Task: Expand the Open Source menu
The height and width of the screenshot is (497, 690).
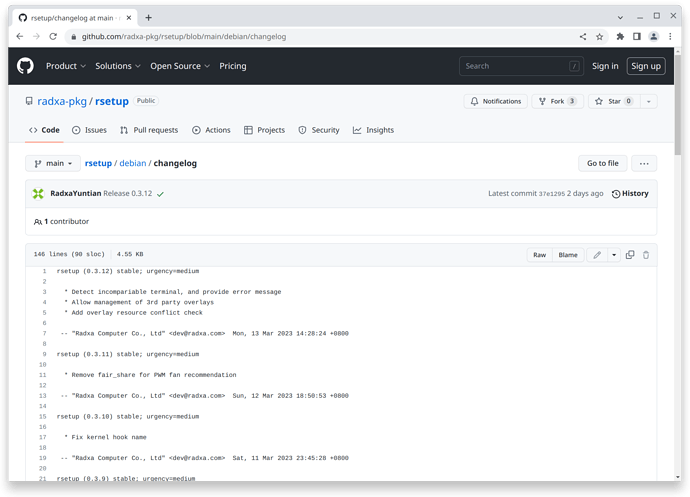Action: [180, 66]
